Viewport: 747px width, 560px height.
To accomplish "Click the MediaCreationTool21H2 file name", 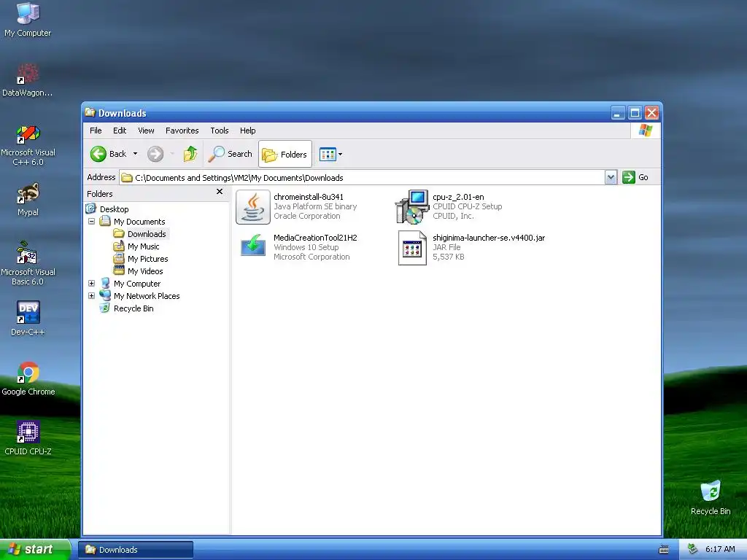I will pos(315,238).
